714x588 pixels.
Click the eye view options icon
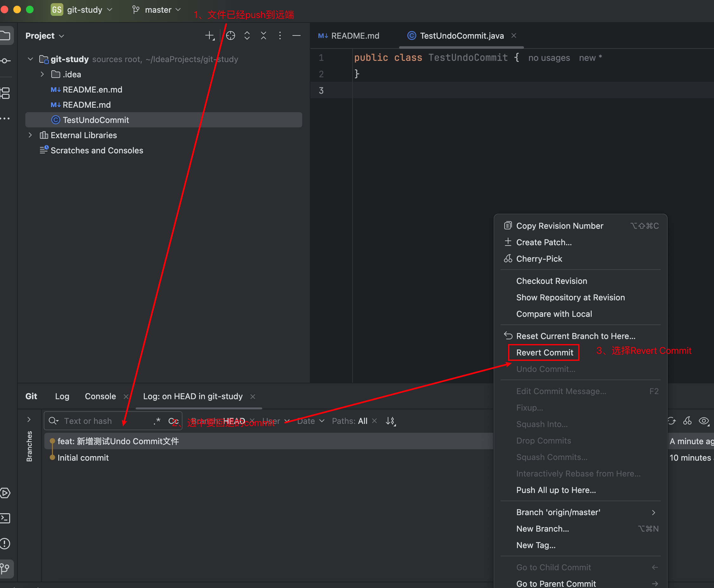pos(704,421)
